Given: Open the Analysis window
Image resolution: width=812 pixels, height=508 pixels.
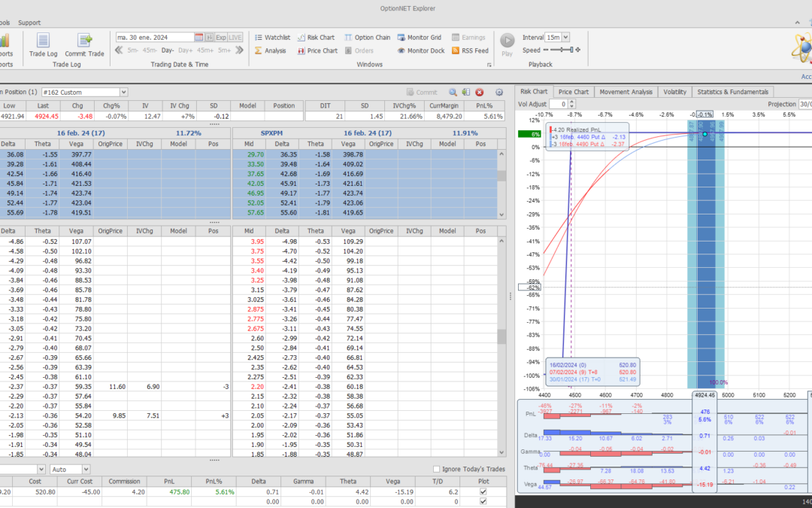Looking at the screenshot, I should (270, 50).
